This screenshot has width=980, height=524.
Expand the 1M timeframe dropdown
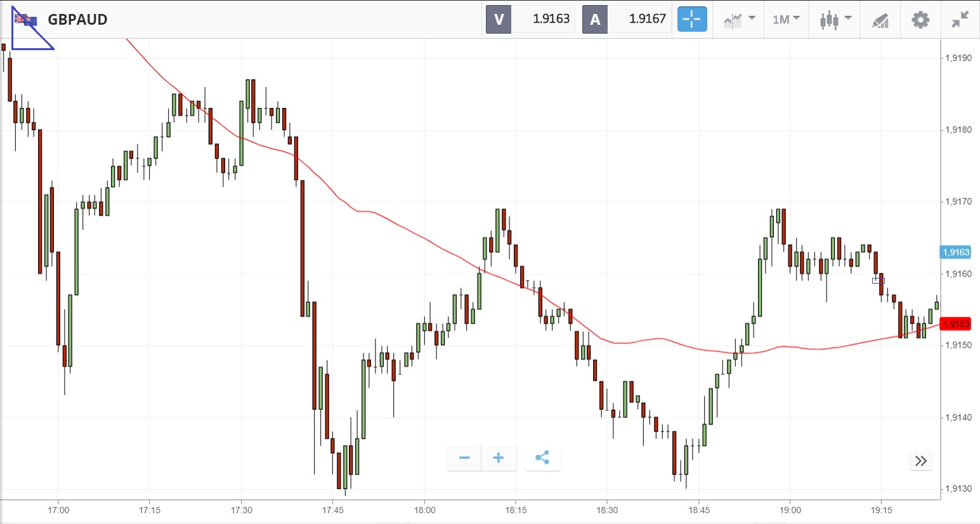point(786,19)
